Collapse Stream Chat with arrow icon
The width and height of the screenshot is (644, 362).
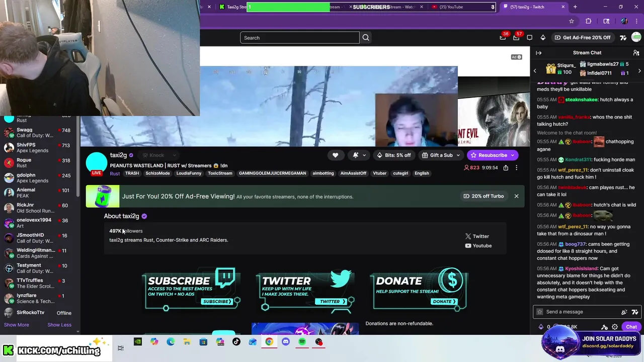tap(539, 53)
